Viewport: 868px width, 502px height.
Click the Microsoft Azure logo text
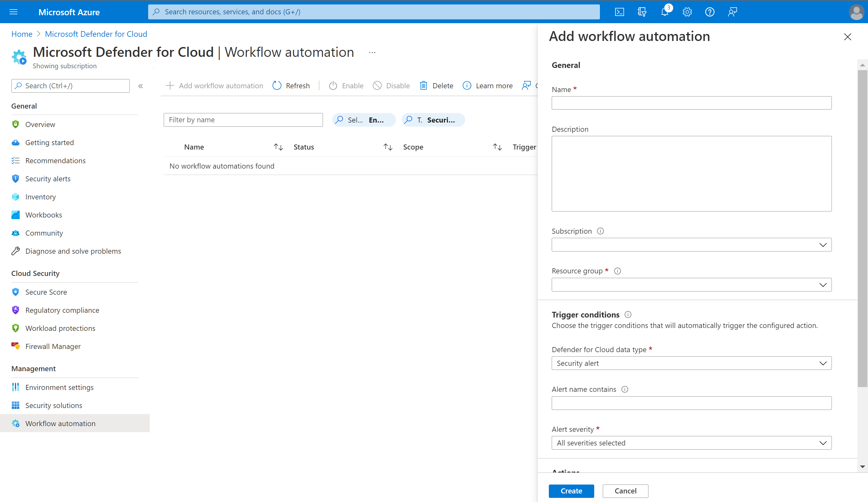click(x=69, y=12)
